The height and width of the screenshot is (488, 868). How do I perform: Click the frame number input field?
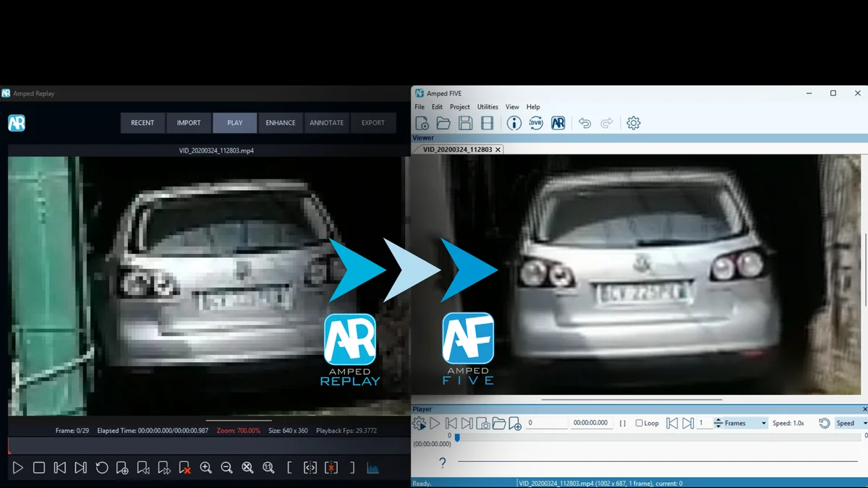547,423
